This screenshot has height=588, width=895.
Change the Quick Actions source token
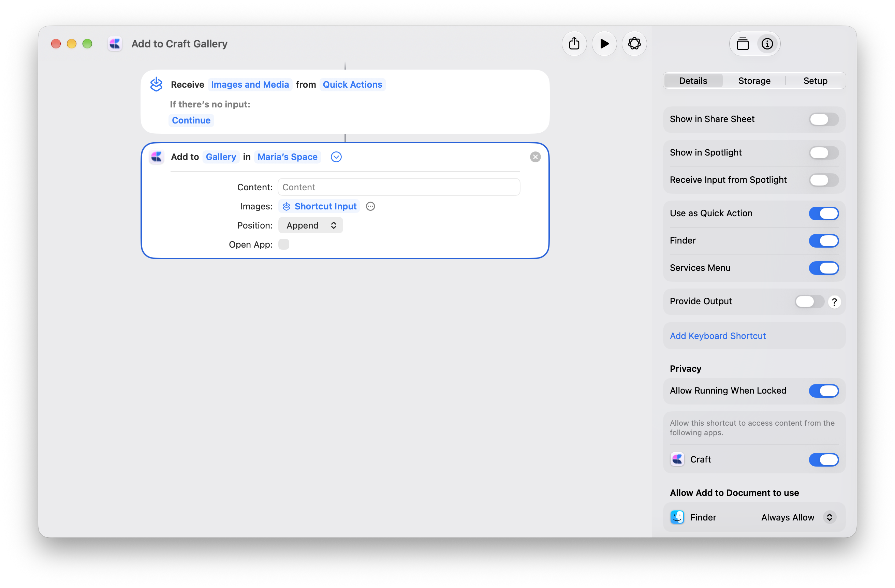click(352, 84)
